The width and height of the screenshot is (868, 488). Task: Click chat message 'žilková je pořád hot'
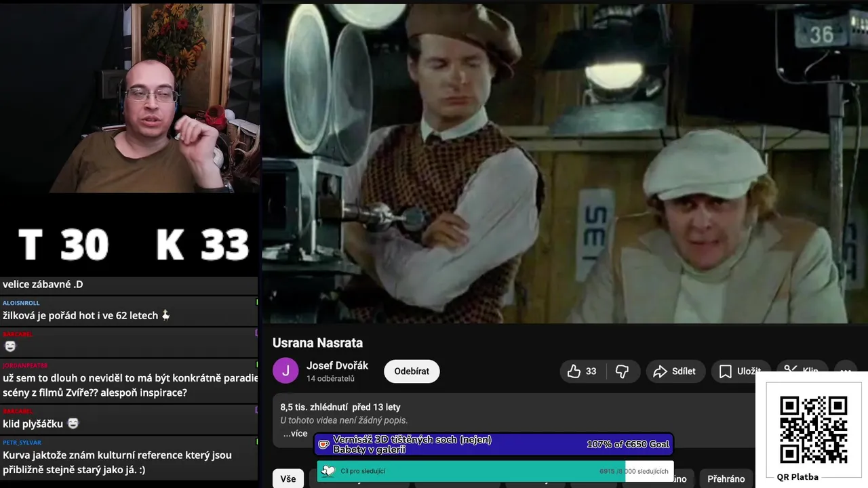(x=85, y=315)
